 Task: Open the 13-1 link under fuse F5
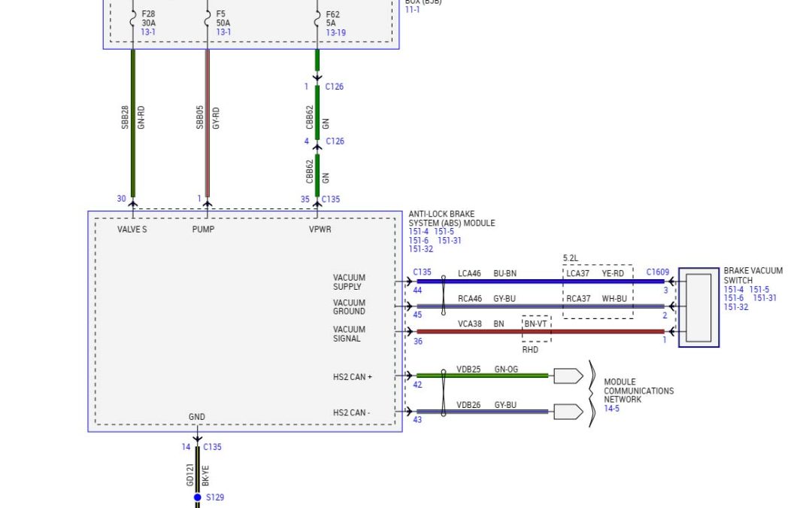[x=223, y=32]
